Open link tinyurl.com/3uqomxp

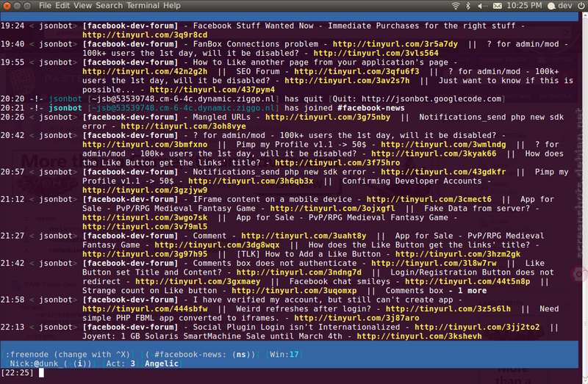tap(294, 290)
